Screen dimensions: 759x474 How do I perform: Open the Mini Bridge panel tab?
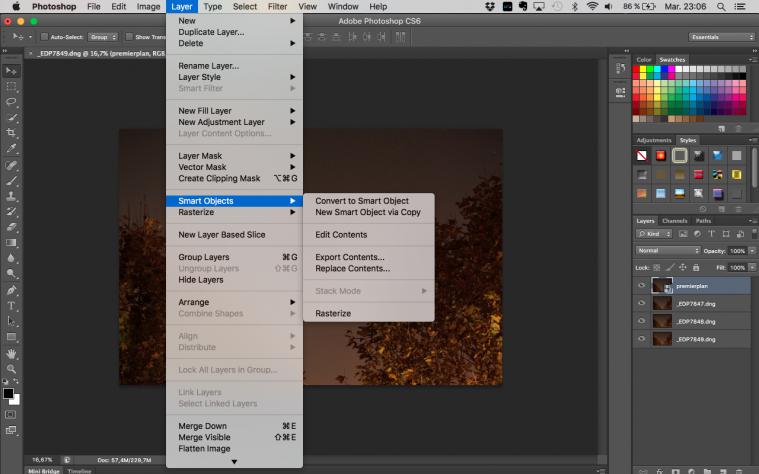click(x=44, y=471)
